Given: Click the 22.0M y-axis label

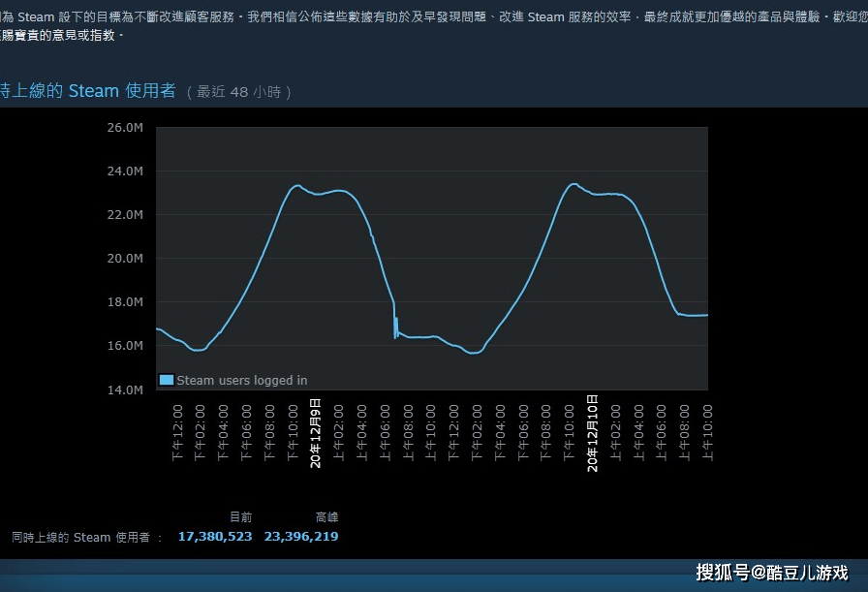Looking at the screenshot, I should pos(124,215).
